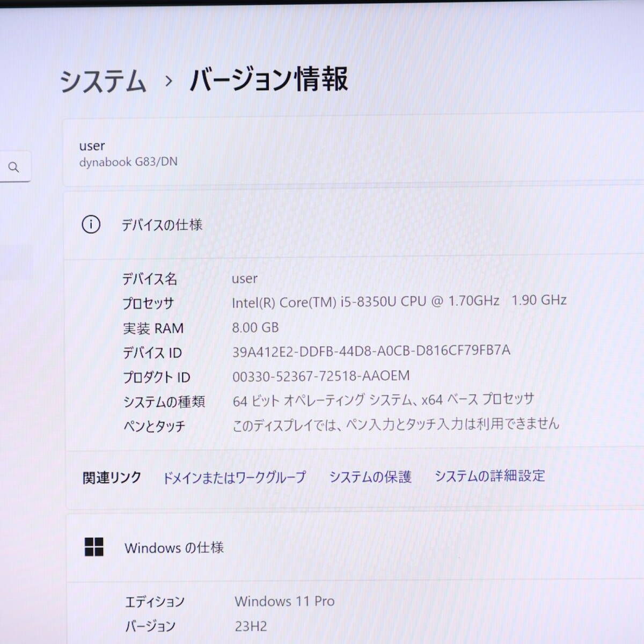Click the プロセッサ label

(x=148, y=303)
